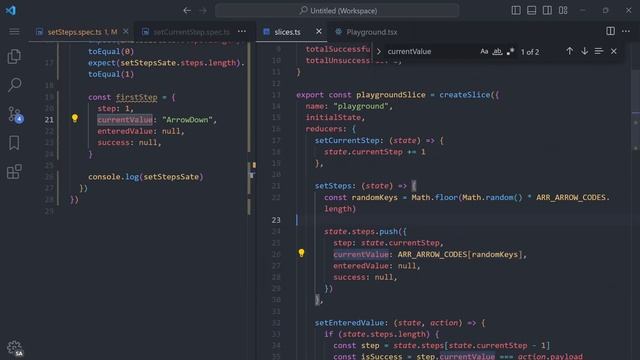Screen dimensions: 640x360
Task: Open the Search view in activity bar
Action: point(14,85)
